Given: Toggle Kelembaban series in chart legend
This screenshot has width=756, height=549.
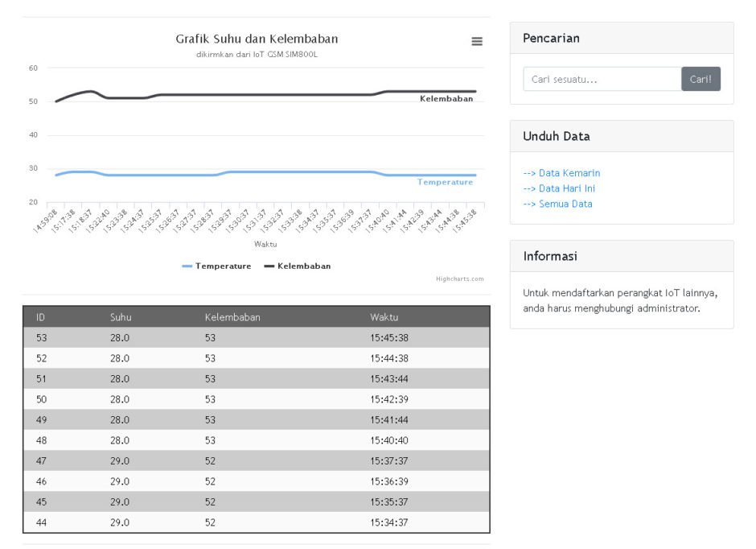Looking at the screenshot, I should point(298,266).
